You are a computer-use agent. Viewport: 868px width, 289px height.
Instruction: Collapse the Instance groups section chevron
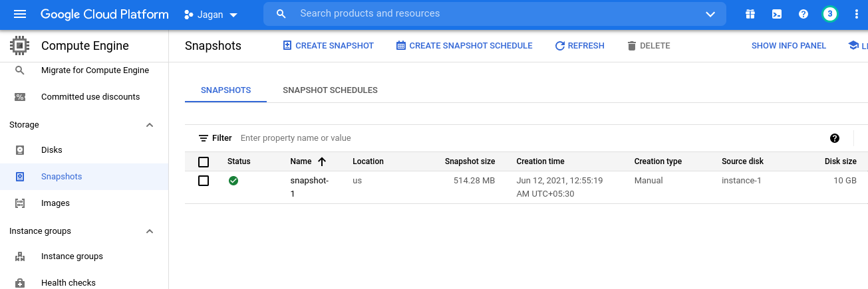click(150, 231)
